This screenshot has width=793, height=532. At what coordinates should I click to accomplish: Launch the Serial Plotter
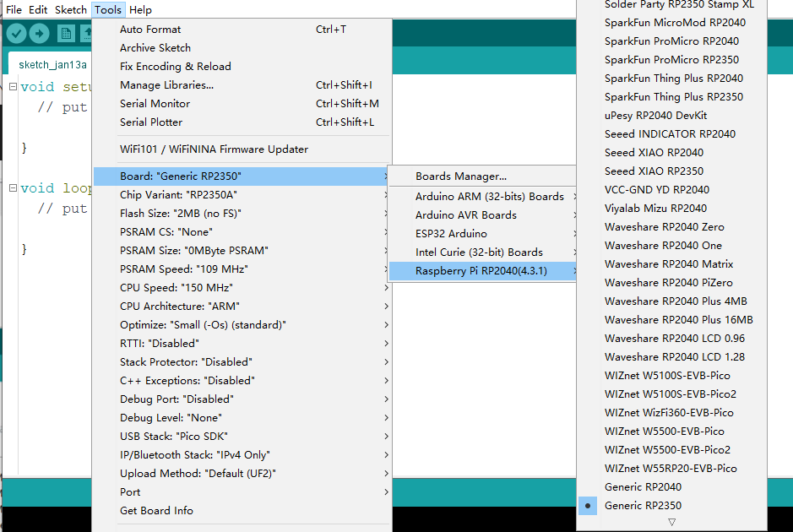(242, 122)
